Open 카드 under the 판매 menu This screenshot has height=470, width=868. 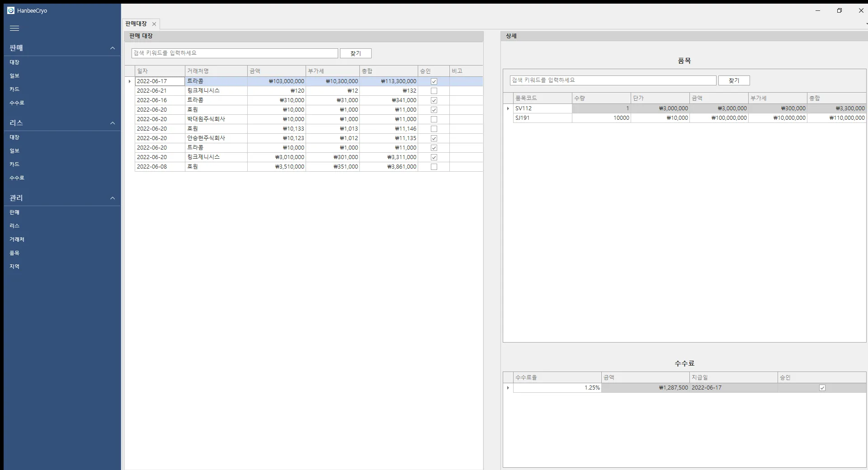pyautogui.click(x=14, y=89)
